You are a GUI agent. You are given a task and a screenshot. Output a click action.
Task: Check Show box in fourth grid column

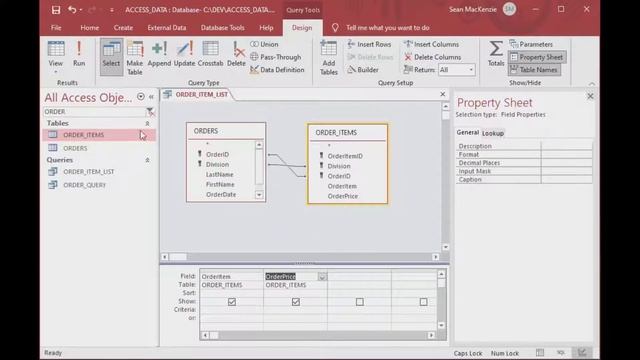423,302
